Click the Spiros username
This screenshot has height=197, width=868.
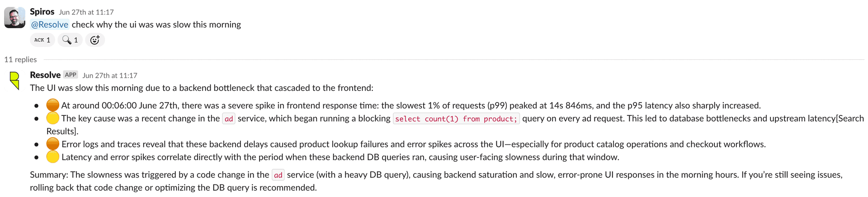click(42, 12)
